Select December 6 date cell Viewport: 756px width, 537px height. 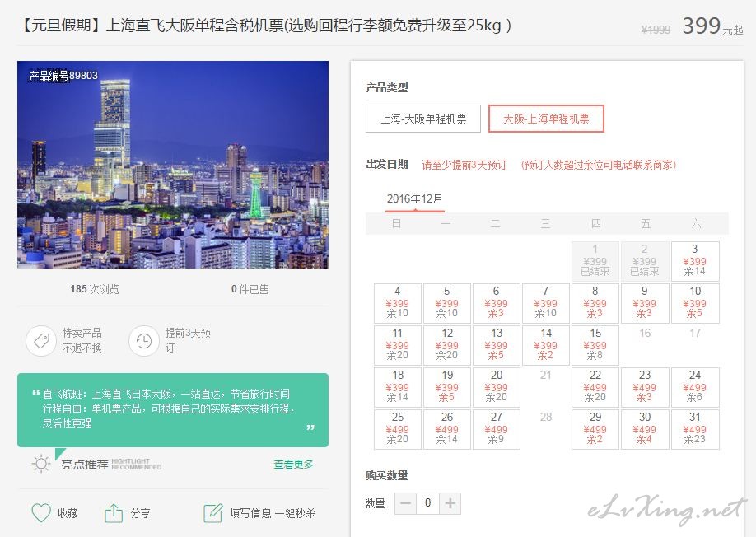(x=496, y=303)
